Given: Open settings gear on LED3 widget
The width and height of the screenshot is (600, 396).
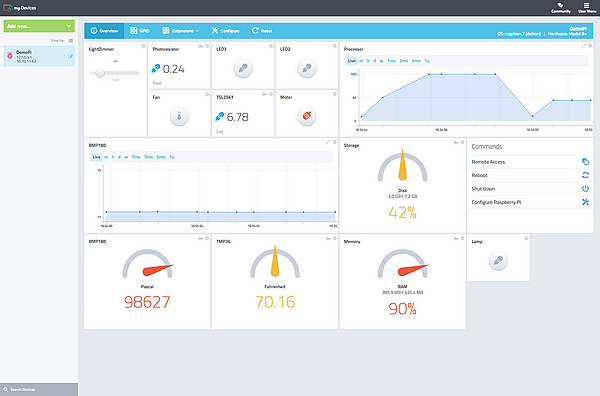Looking at the screenshot, I should [271, 46].
